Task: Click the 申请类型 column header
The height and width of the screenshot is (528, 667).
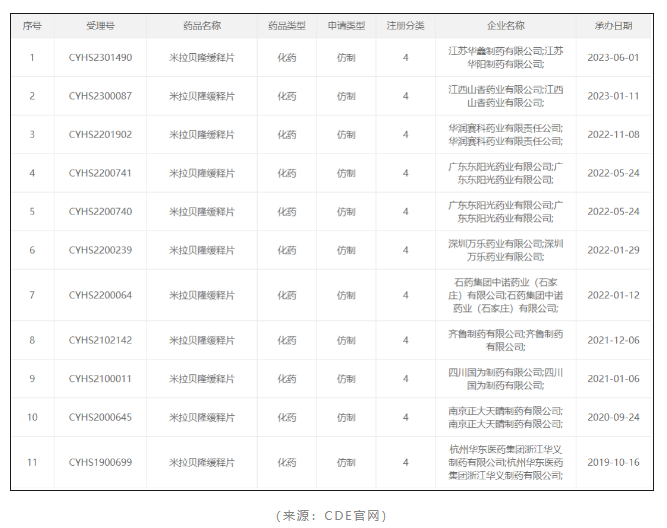Action: (346, 26)
